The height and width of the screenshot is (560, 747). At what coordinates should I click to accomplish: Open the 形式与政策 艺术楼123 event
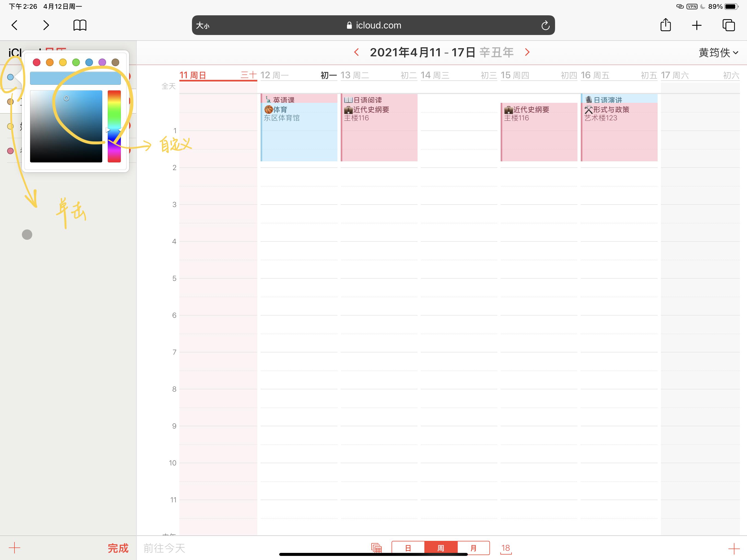coord(619,132)
